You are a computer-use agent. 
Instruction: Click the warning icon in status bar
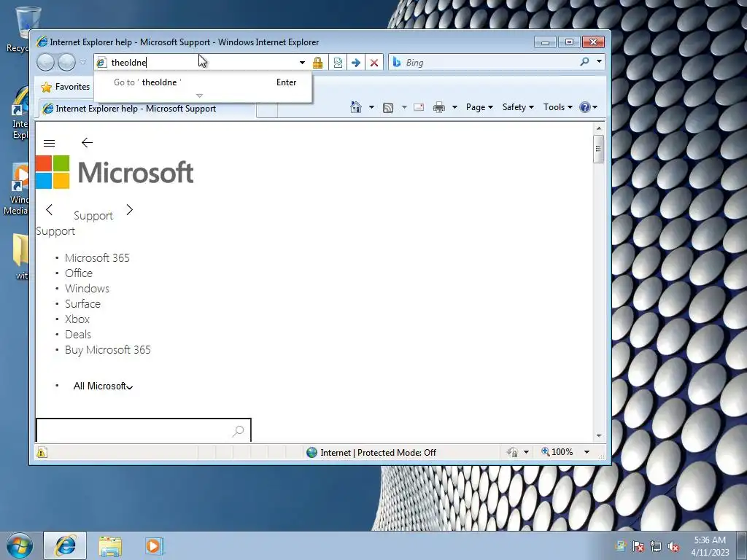coord(42,452)
